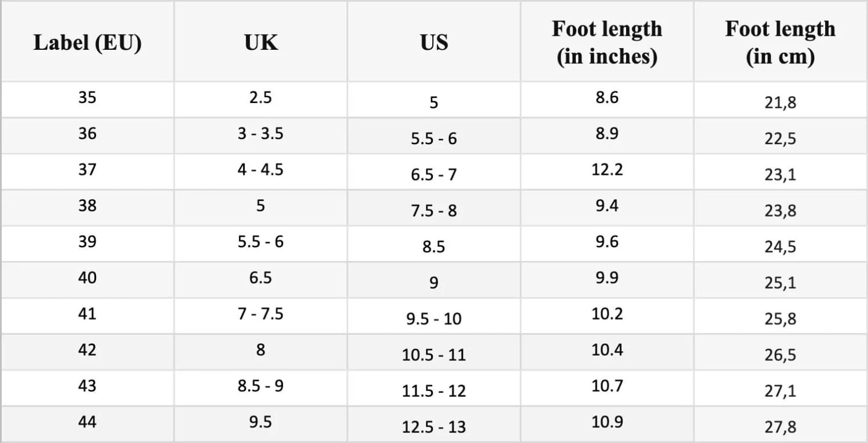
Task: Click the 25,1 cm cell
Action: [x=780, y=283]
